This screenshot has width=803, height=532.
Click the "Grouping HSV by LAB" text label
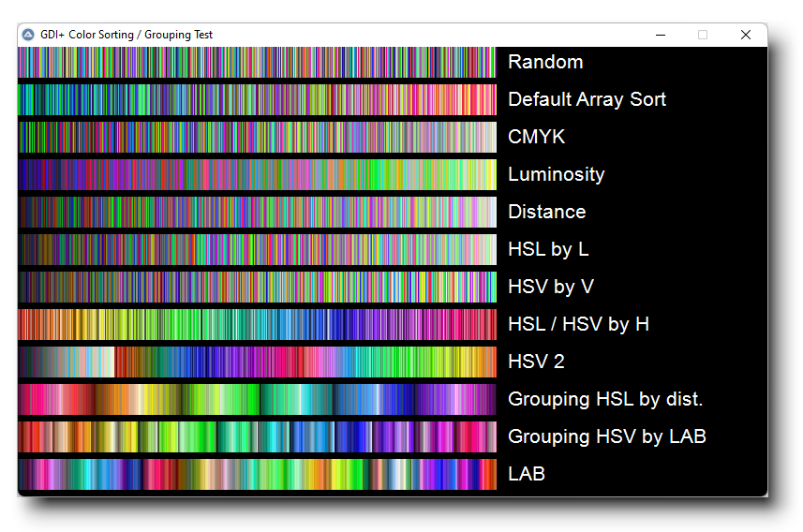coord(606,436)
